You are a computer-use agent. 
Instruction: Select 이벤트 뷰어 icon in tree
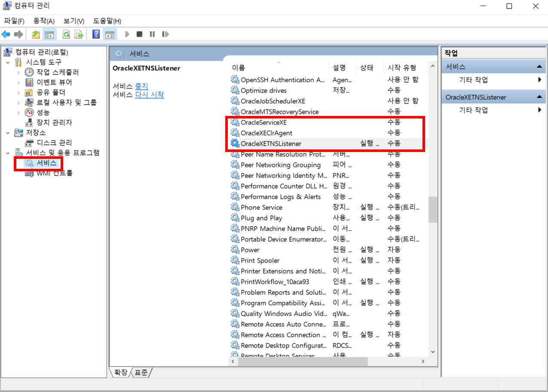tap(29, 82)
